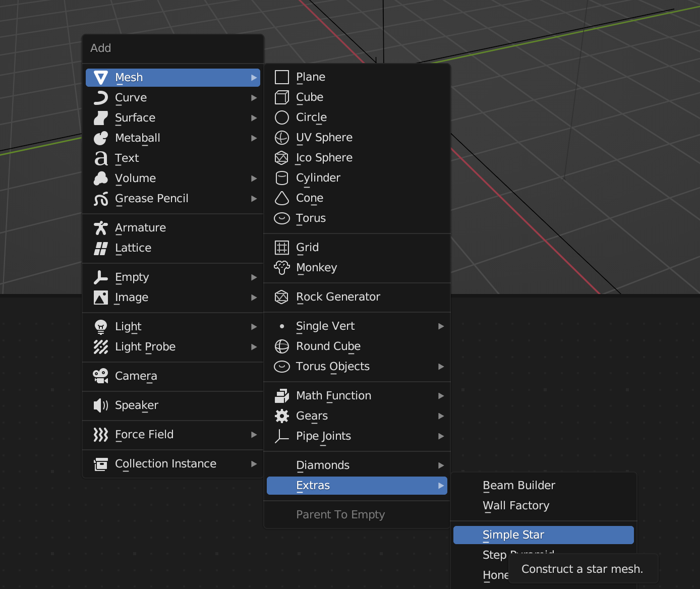Click the Circle mesh icon

click(282, 117)
